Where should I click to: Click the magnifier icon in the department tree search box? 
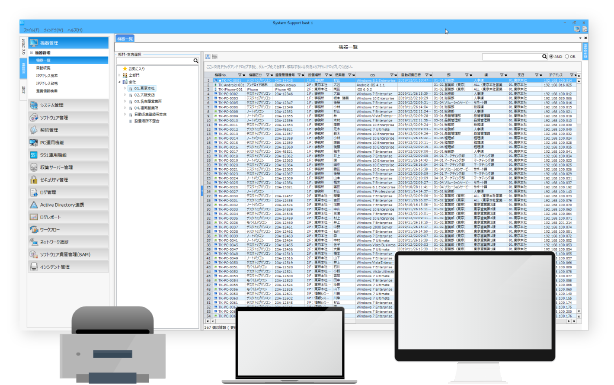(196, 61)
